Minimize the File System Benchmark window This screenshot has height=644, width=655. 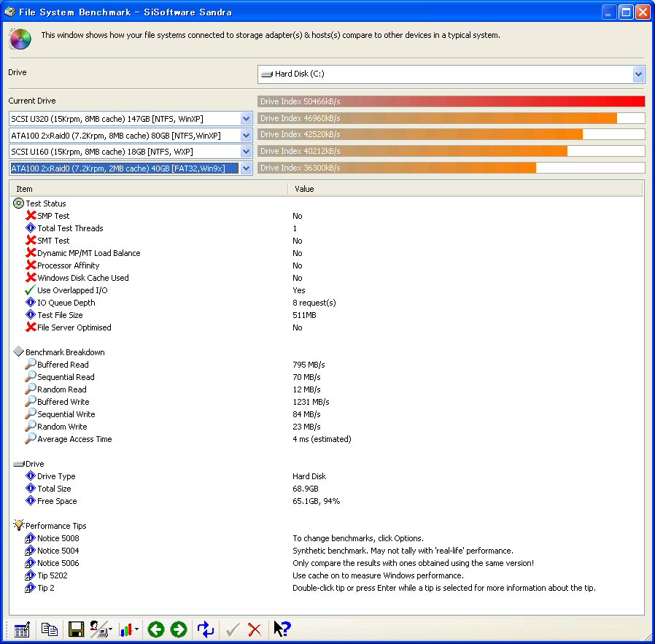click(x=610, y=12)
